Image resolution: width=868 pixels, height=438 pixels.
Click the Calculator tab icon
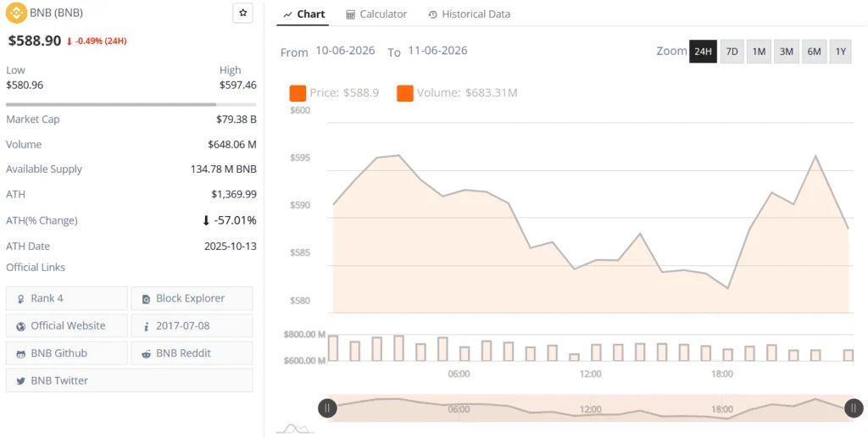[x=350, y=15]
